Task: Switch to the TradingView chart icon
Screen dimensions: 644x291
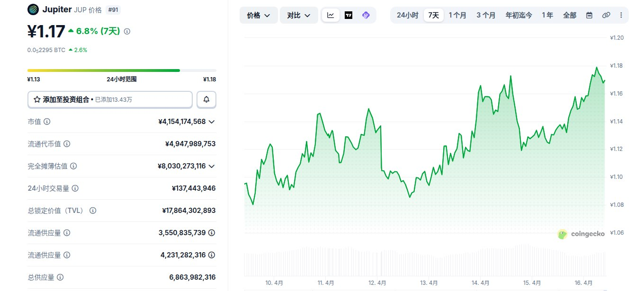Action: point(349,15)
